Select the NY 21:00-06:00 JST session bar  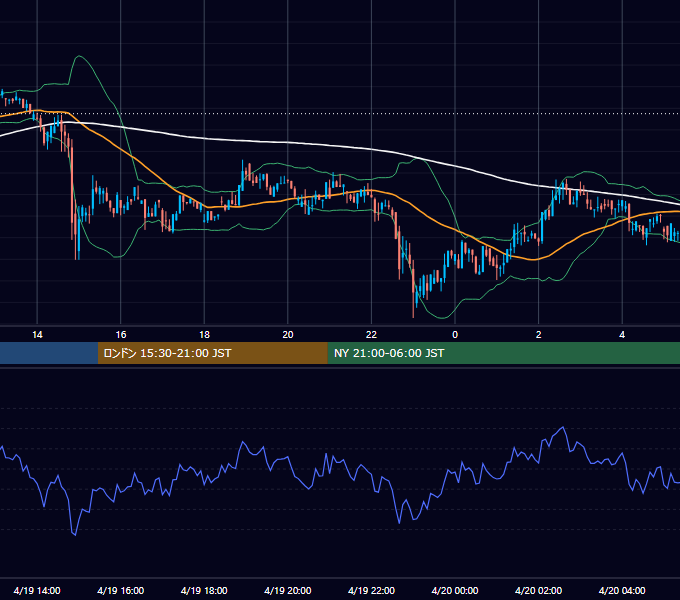(503, 353)
